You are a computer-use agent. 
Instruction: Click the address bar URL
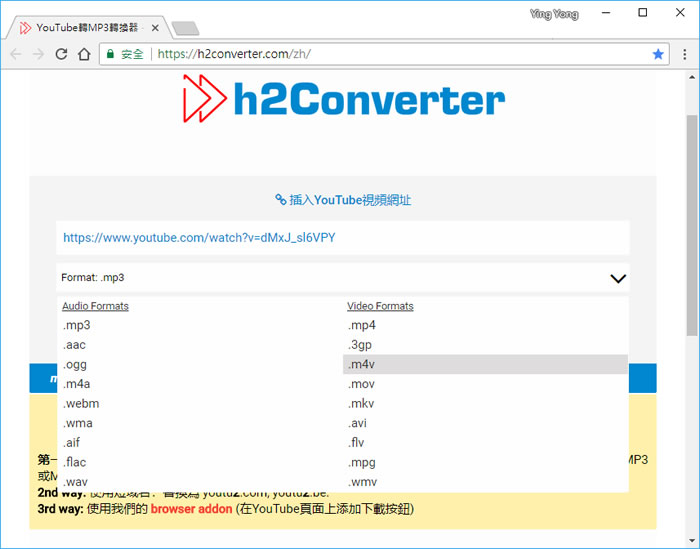coord(234,54)
